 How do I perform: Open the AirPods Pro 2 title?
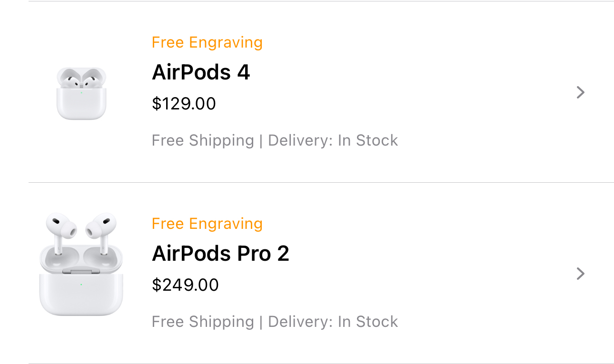click(x=220, y=254)
